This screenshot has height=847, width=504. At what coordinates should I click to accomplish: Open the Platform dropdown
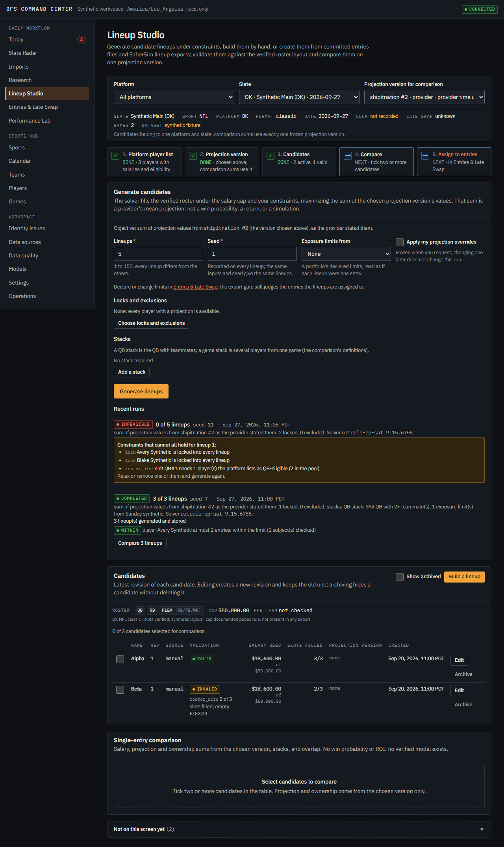[174, 97]
